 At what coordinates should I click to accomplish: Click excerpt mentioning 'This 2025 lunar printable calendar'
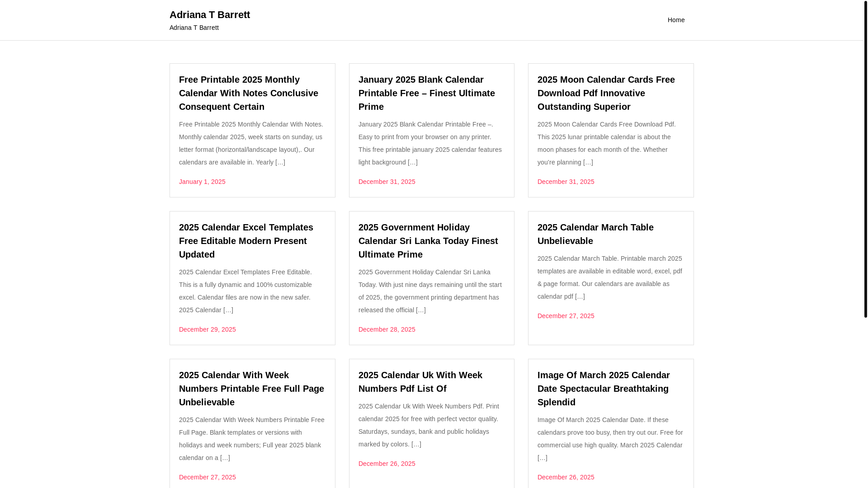point(611,143)
